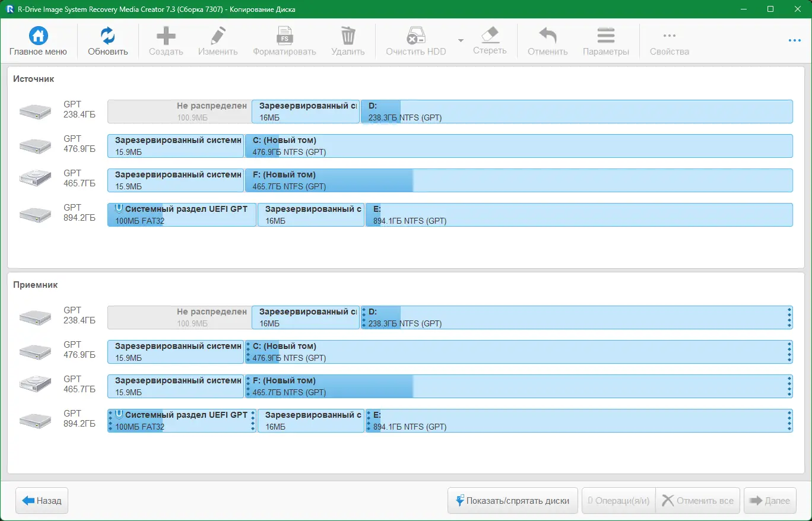Viewport: 812px width, 521px height.
Task: Click Показать/спрятать диски button
Action: click(513, 501)
